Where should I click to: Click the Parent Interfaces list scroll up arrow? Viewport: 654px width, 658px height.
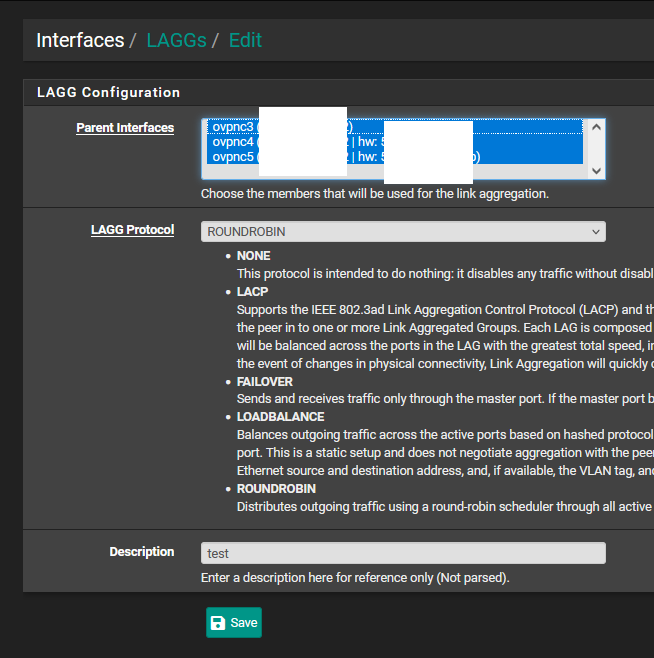pyautogui.click(x=597, y=127)
